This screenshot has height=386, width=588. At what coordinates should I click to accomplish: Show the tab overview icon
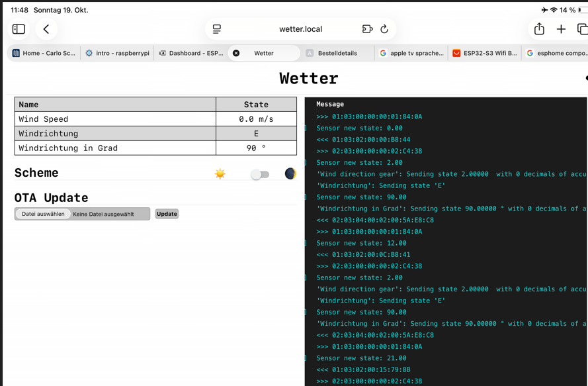582,29
